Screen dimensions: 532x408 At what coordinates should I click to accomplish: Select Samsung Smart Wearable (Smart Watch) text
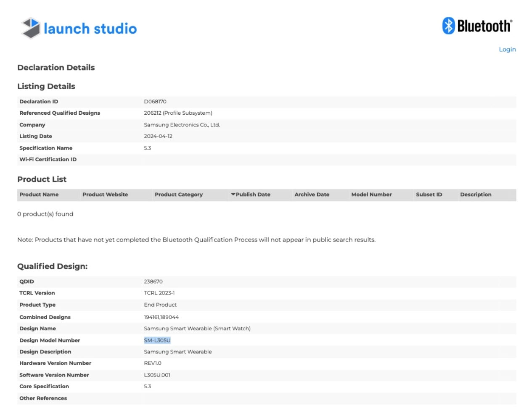pos(197,329)
